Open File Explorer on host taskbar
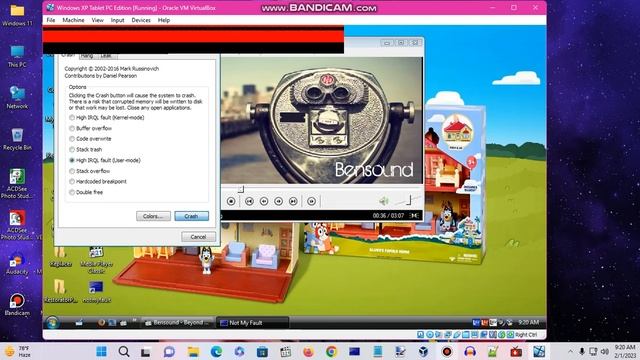Screen dimensions: 640x360 [193, 351]
